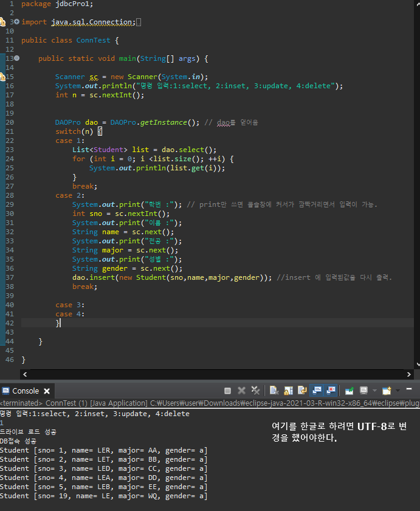
Task: Click 'package jdbcPro1;' on line 1
Action: point(57,4)
